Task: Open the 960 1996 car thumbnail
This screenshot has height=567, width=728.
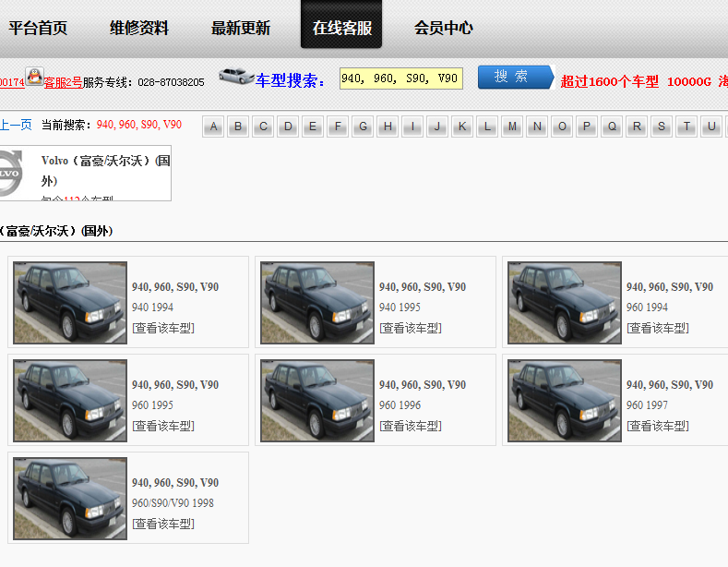Action: [317, 401]
